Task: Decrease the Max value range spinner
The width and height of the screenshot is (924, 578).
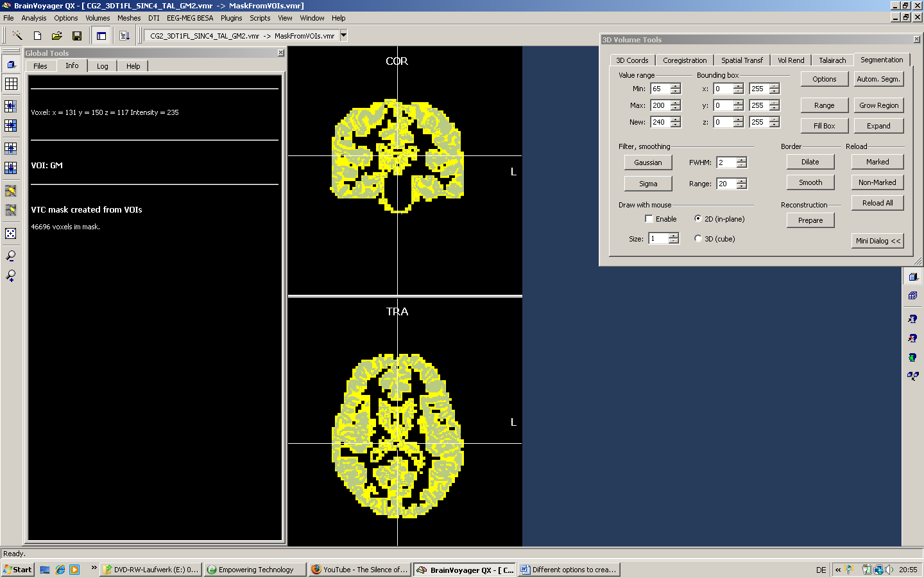Action: tap(676, 108)
